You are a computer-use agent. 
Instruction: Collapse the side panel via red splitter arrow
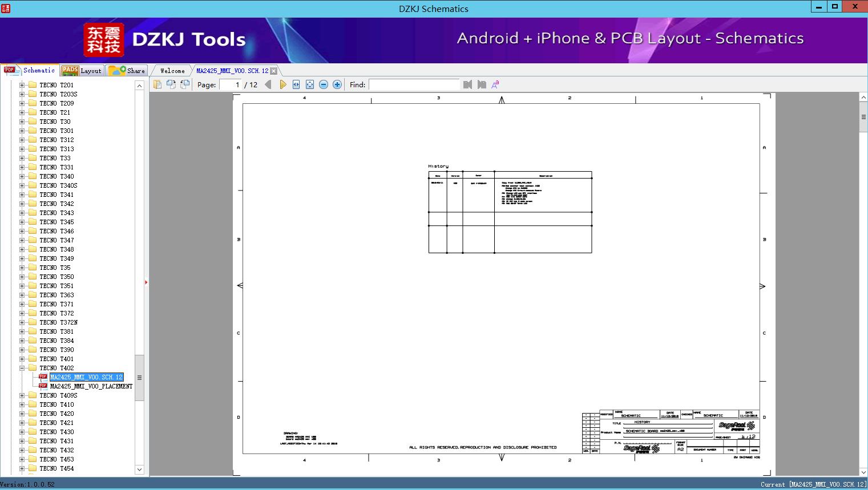[x=146, y=282]
